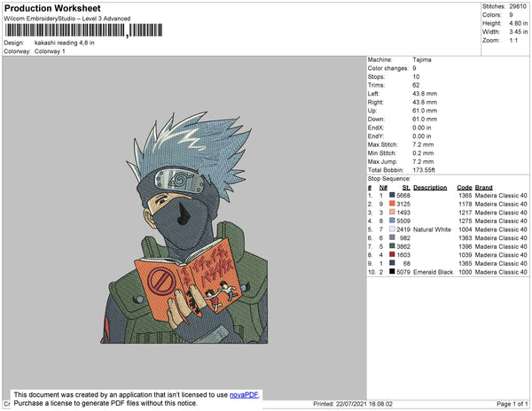Viewport: 532px width, 411px height.
Task: Click the Left value '43.8 mm'
Action: 425,94
